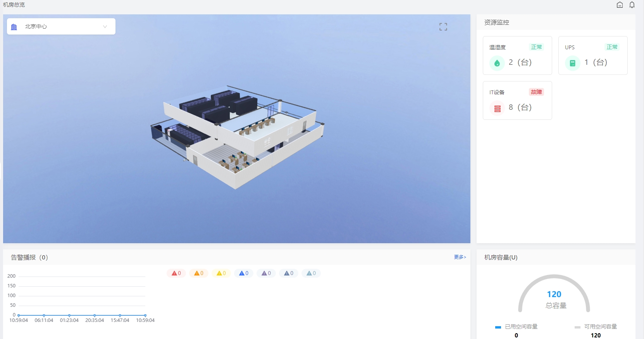Click the fullscreen icon on the 3D view

pos(443,27)
